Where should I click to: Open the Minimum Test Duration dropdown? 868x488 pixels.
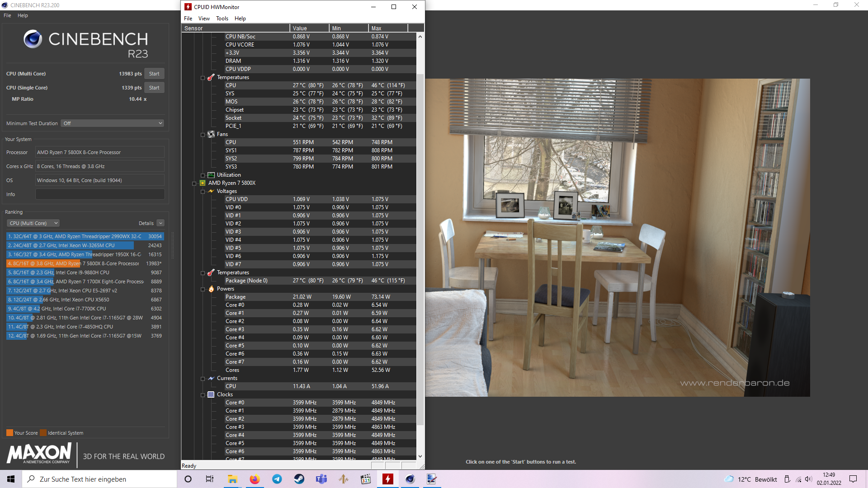tap(112, 123)
